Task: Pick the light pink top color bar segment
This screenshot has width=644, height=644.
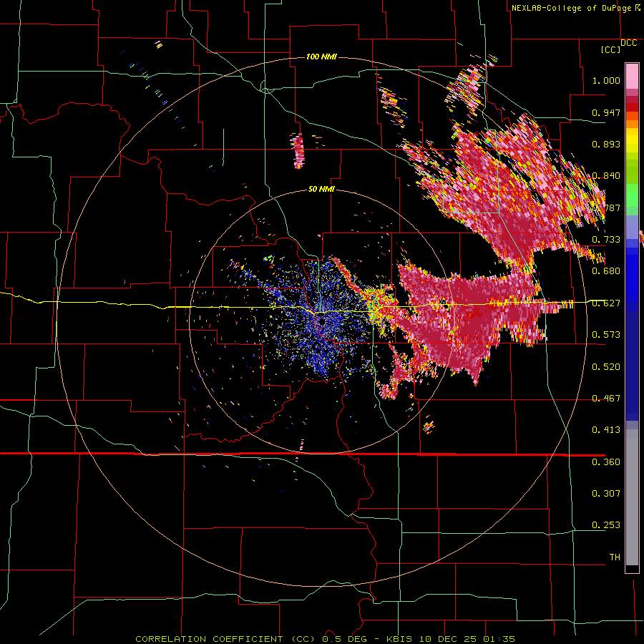Action: click(632, 77)
